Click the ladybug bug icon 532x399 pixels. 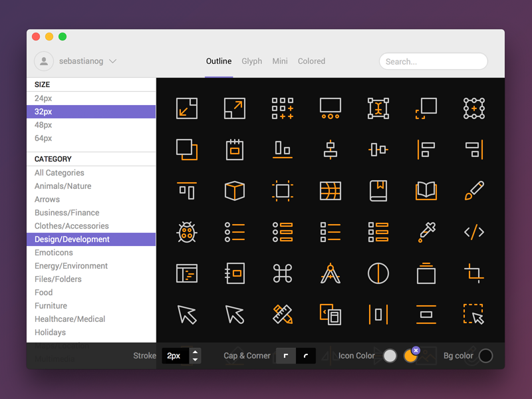click(187, 232)
